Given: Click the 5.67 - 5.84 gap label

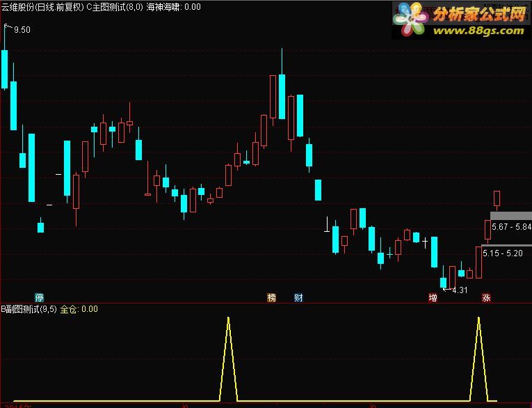Looking at the screenshot, I should pyautogui.click(x=511, y=226).
